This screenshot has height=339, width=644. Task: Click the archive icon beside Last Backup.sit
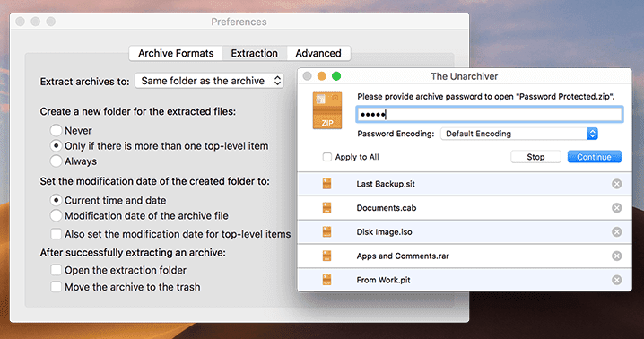[x=326, y=184]
